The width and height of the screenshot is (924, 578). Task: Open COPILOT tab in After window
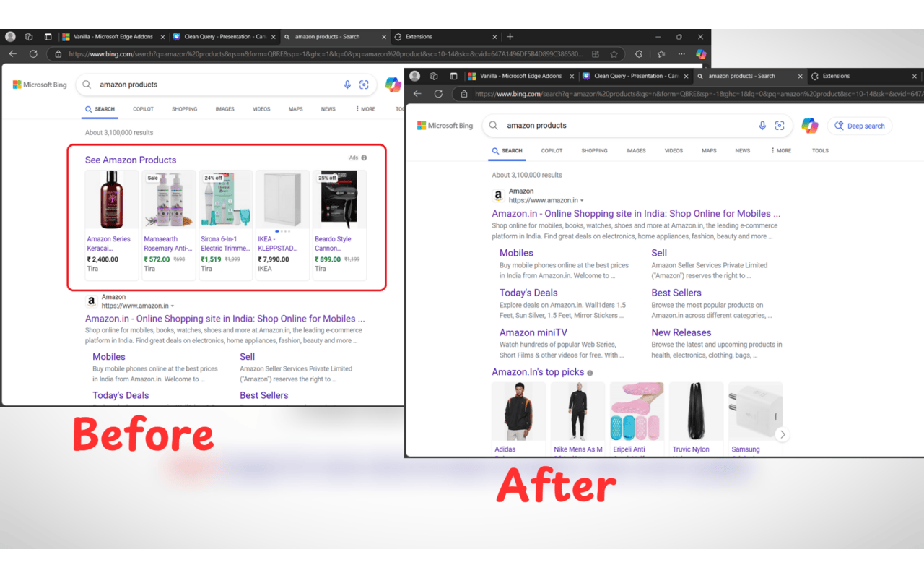552,151
